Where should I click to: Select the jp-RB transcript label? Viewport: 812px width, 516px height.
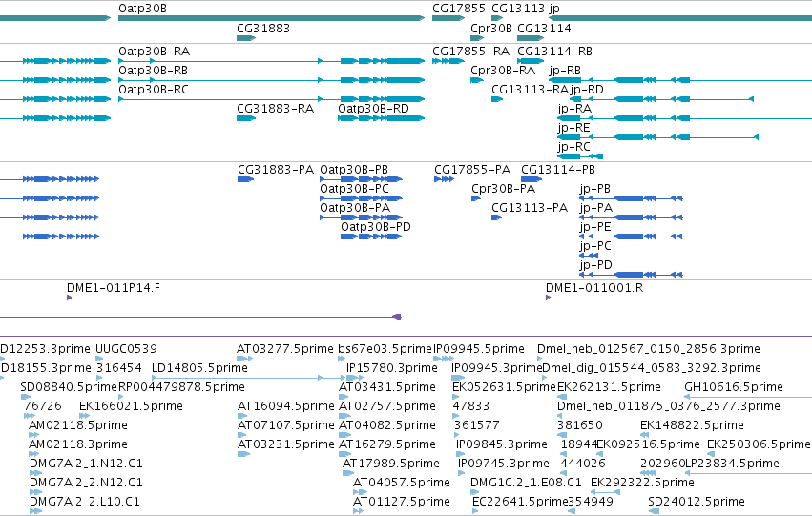[565, 71]
